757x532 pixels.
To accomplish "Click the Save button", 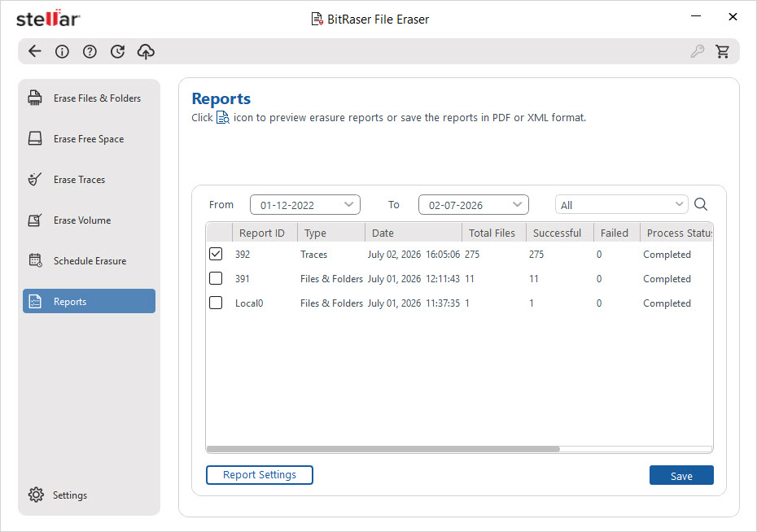I will point(681,476).
